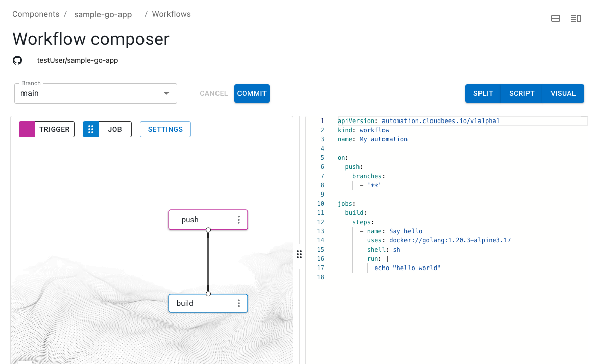Screen dimensions: 599x364
Task: Click the horizontal split layout icon
Action: click(556, 18)
